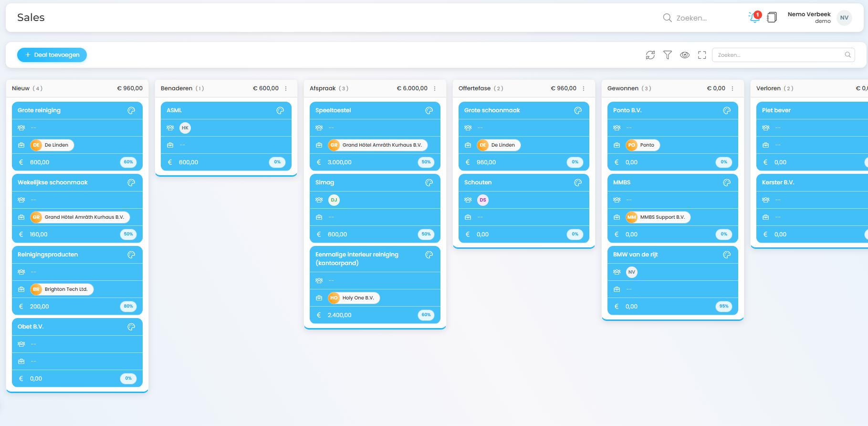
Task: Open Afspraak column options menu
Action: click(x=435, y=88)
